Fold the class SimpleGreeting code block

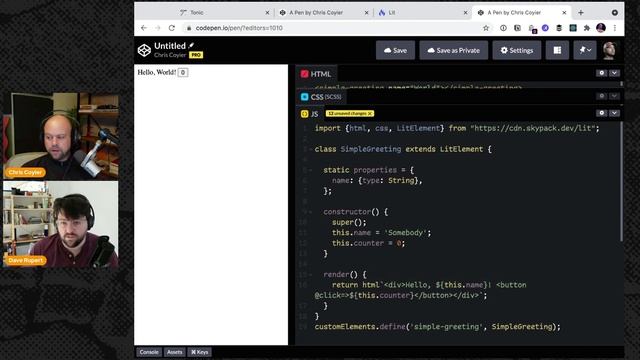point(310,149)
